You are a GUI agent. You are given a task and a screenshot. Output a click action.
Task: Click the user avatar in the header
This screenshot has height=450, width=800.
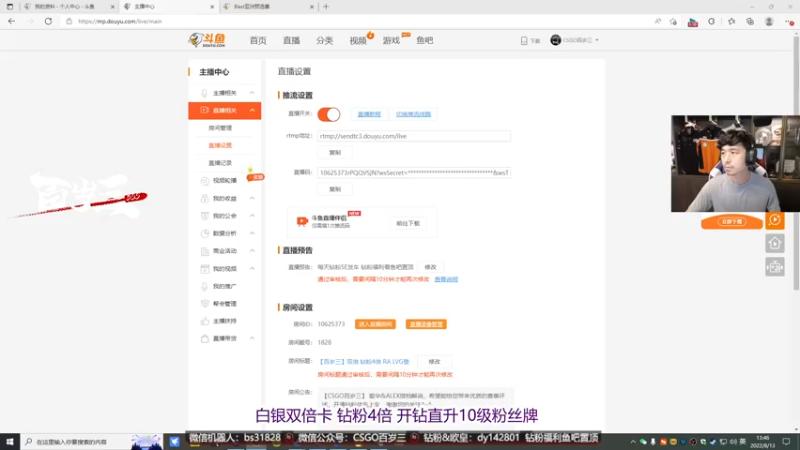(x=556, y=40)
